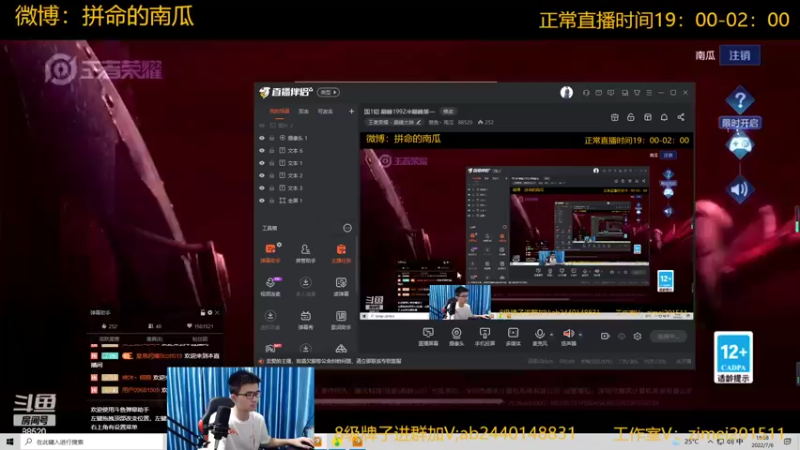
Task: Open the hamburger menu in title bar
Action: pyautogui.click(x=649, y=93)
